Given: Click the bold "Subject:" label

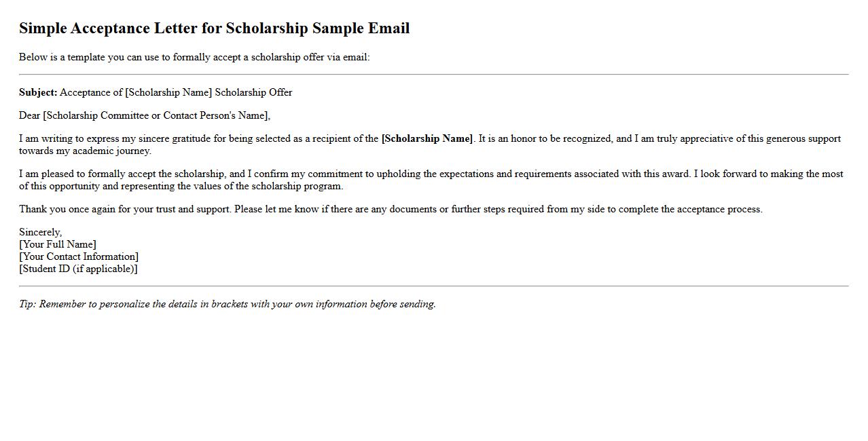Looking at the screenshot, I should click(x=38, y=92).
